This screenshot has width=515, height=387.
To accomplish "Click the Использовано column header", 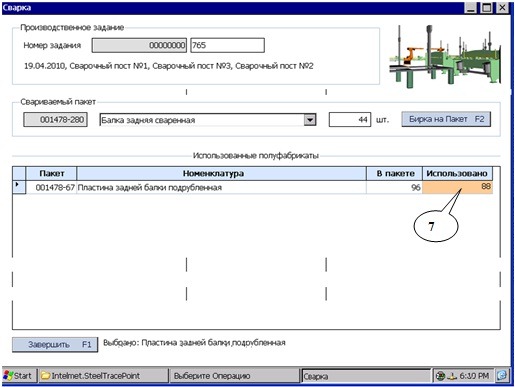I will [457, 174].
